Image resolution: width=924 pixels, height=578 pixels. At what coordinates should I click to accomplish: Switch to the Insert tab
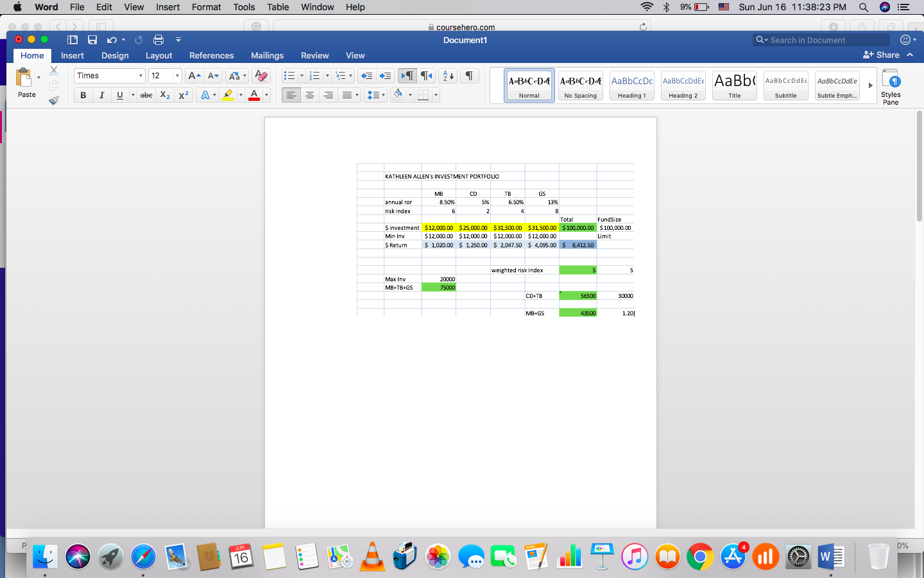coord(73,56)
